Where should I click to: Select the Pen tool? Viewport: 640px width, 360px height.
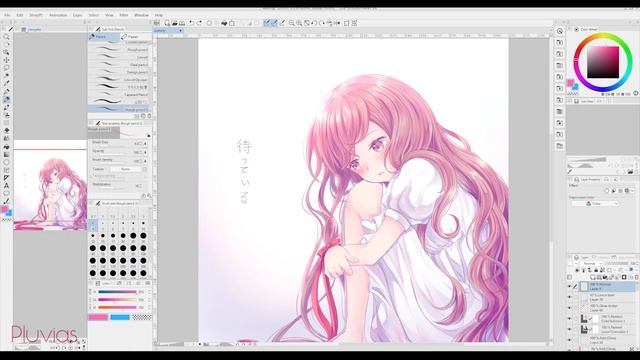coord(6,91)
